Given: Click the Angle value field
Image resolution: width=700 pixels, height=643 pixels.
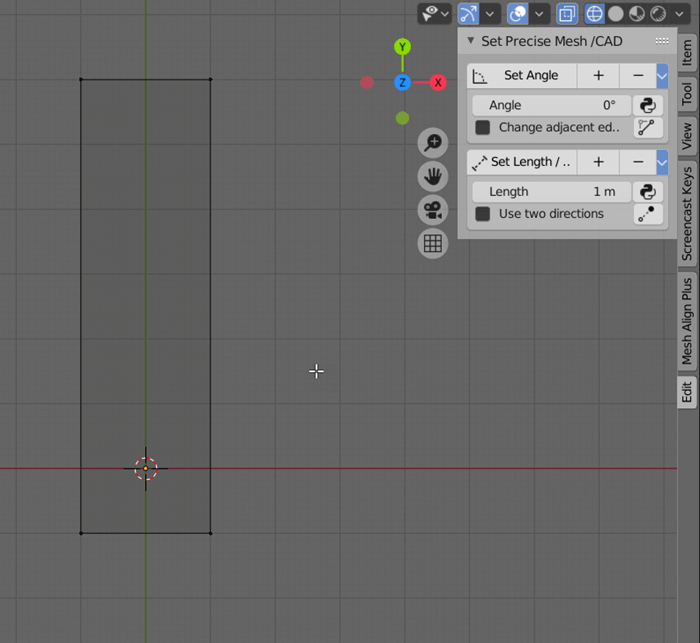Looking at the screenshot, I should click(x=551, y=105).
